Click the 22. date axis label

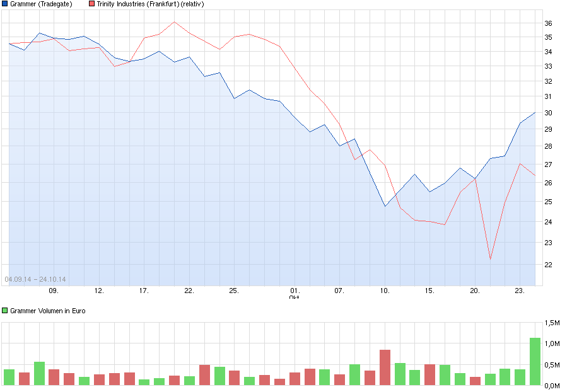click(x=189, y=291)
